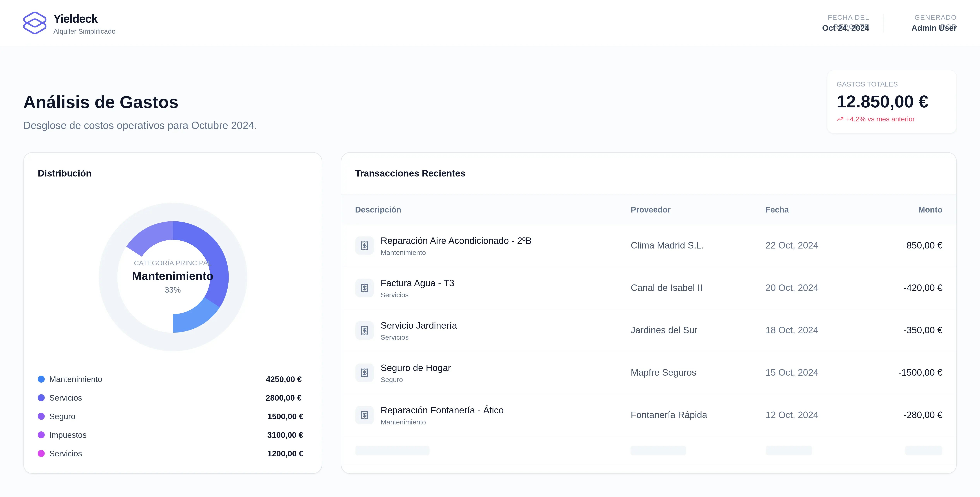
Task: Click the Gastos Totales summary card
Action: (891, 102)
